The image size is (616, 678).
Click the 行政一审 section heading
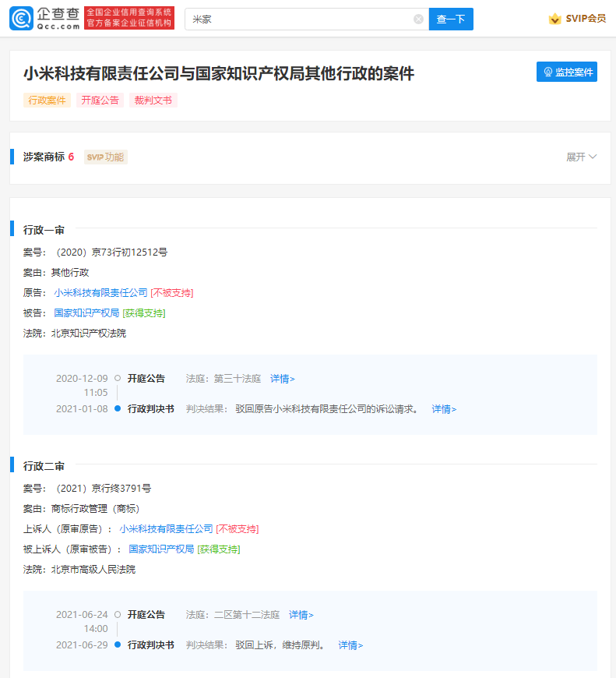click(x=44, y=230)
